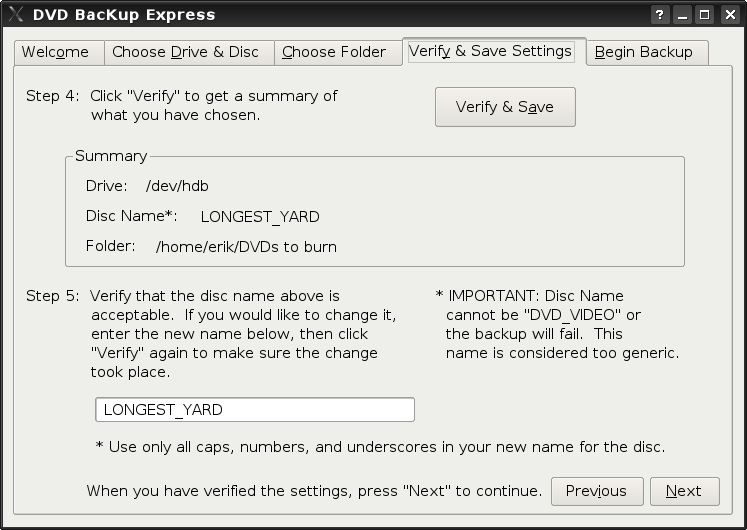Click the Summary group box label
The image size is (747, 530).
[x=111, y=156]
